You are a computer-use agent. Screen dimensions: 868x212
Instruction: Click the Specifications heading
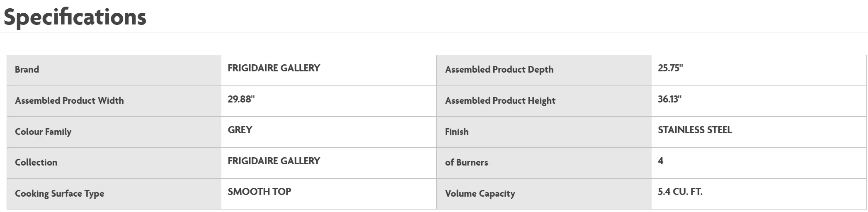(75, 17)
